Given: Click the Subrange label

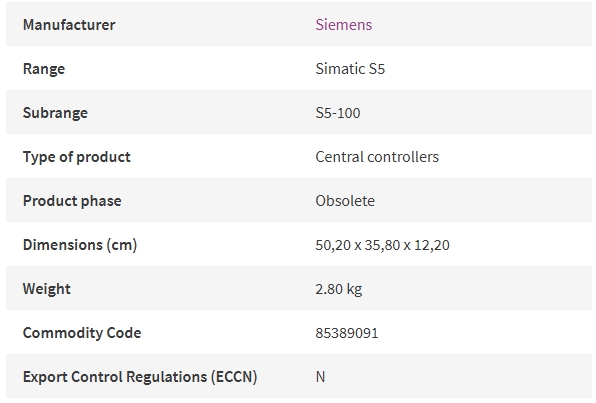Looking at the screenshot, I should tap(55, 113).
